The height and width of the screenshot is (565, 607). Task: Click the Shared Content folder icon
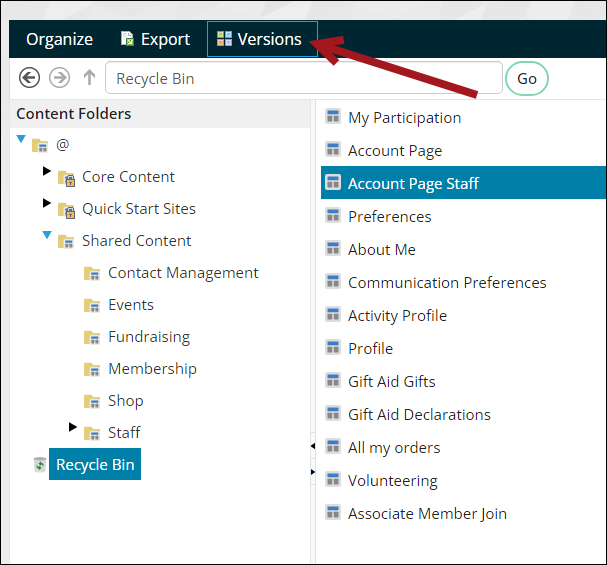tap(66, 241)
